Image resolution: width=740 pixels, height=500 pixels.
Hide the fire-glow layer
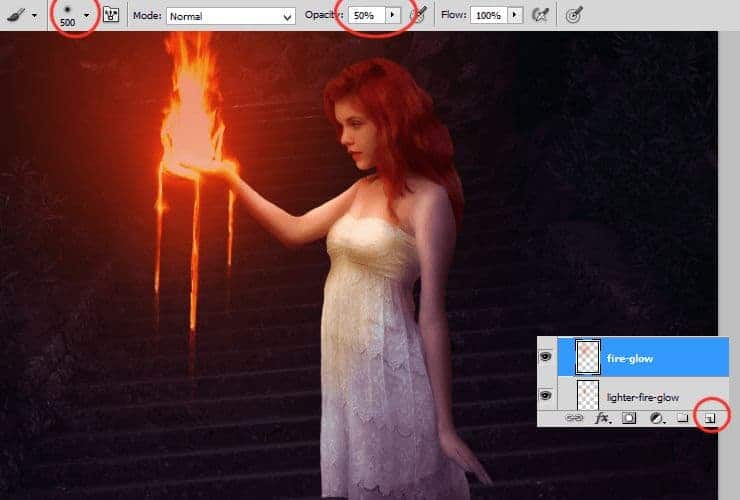(x=546, y=356)
